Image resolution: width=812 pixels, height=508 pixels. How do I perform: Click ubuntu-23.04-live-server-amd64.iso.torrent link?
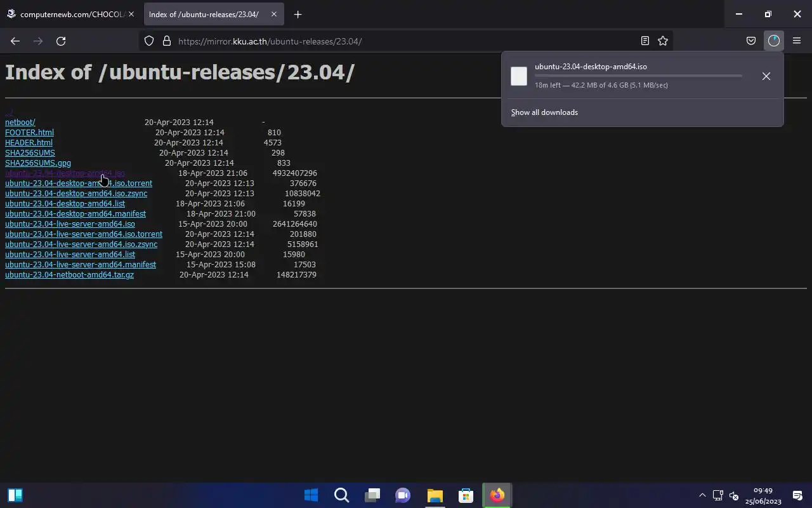pyautogui.click(x=84, y=234)
